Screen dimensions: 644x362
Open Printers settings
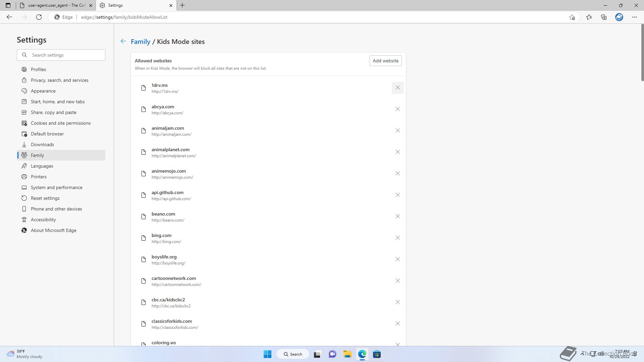pos(61,177)
